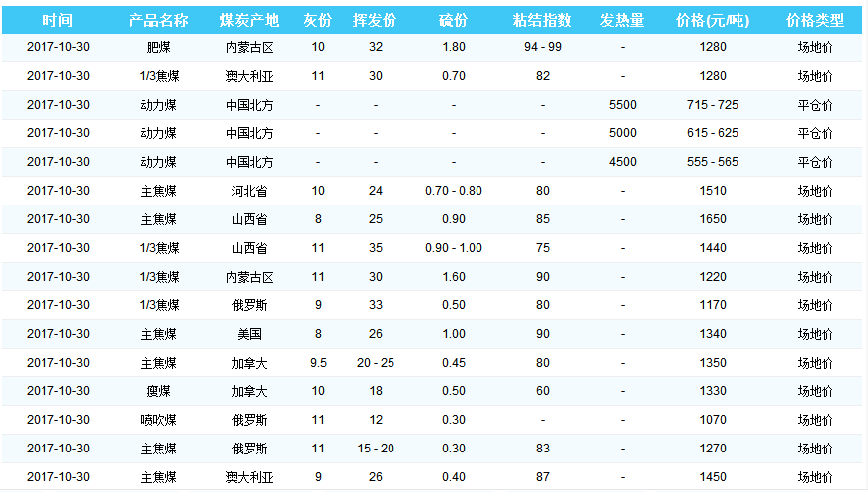
Task: Select the 硫份 column header
Action: pyautogui.click(x=453, y=20)
